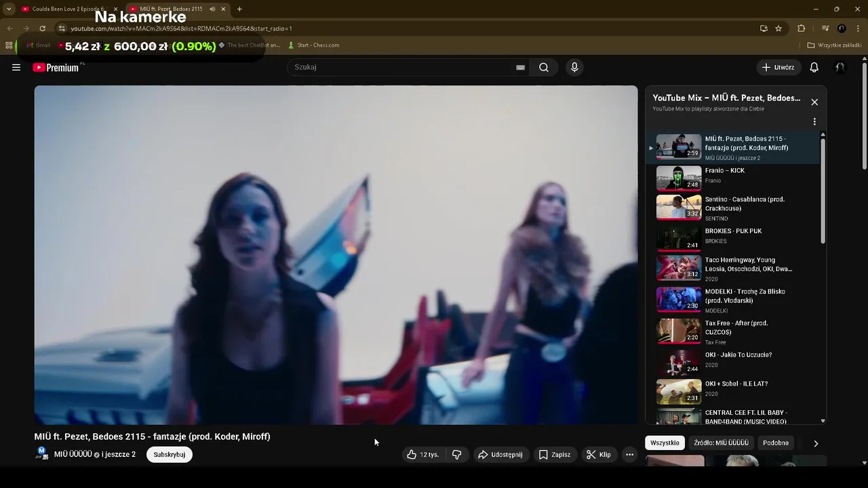
Task: Close the YouTube Mix playlist panel
Action: (814, 102)
